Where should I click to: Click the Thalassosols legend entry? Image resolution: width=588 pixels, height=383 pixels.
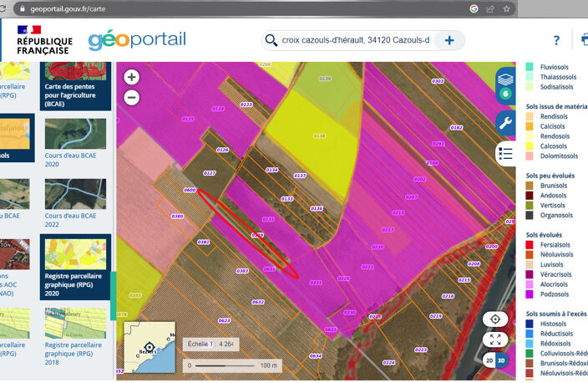[x=558, y=77]
